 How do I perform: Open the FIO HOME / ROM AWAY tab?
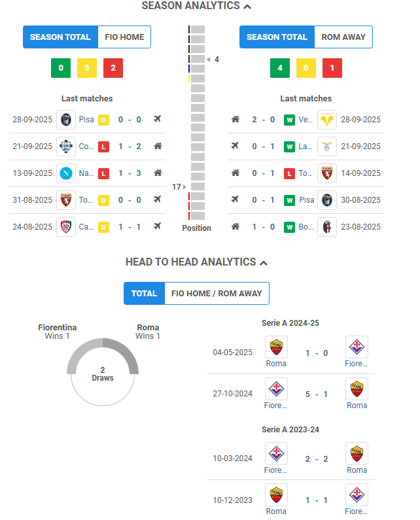(x=217, y=294)
